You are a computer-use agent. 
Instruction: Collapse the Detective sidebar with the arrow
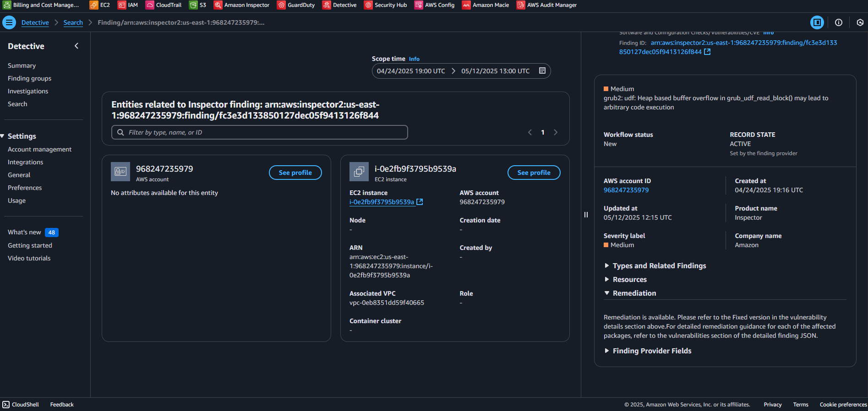coord(76,46)
